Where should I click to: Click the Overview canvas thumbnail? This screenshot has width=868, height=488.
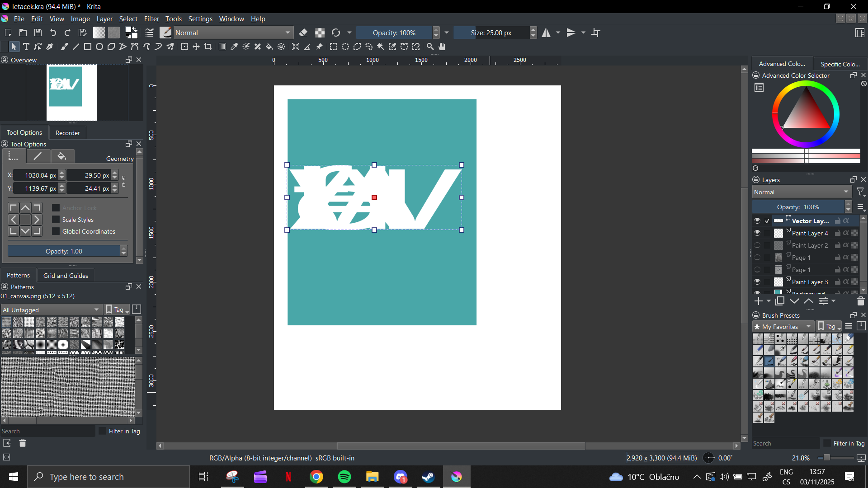pyautogui.click(x=72, y=93)
